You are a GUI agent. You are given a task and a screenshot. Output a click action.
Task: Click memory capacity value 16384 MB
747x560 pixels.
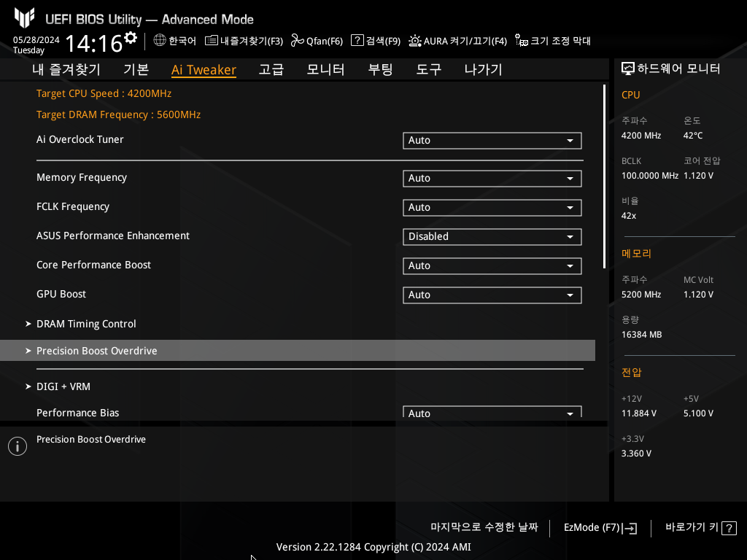(x=642, y=335)
